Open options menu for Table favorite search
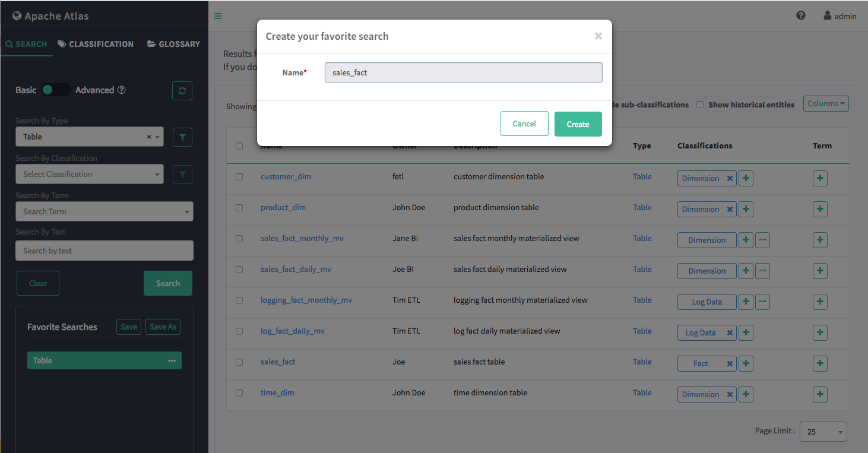 [x=172, y=361]
